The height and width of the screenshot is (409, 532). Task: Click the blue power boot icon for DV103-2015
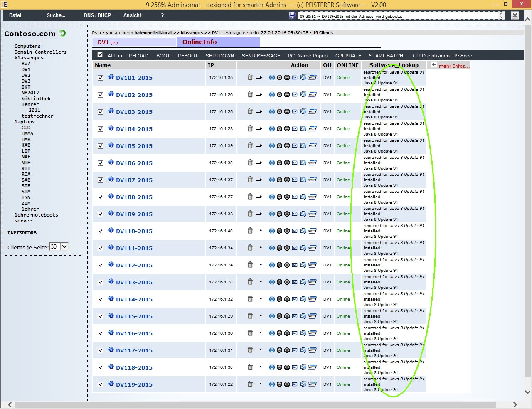pyautogui.click(x=272, y=112)
